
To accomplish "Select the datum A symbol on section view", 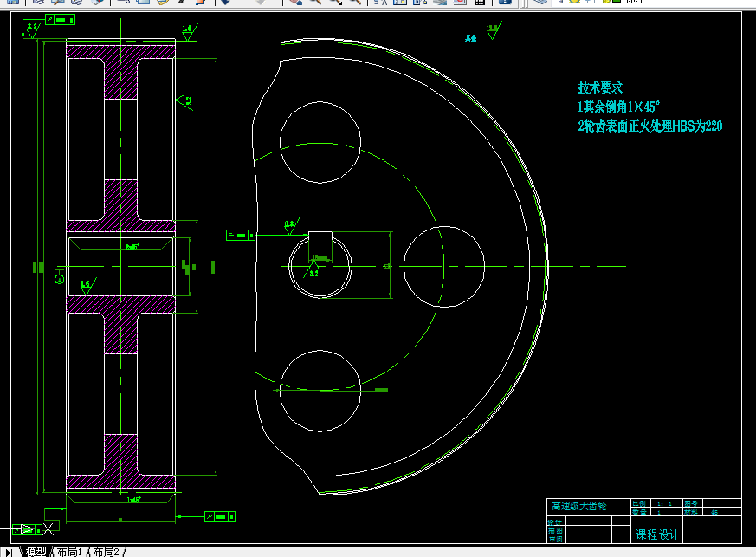I will tap(59, 278).
